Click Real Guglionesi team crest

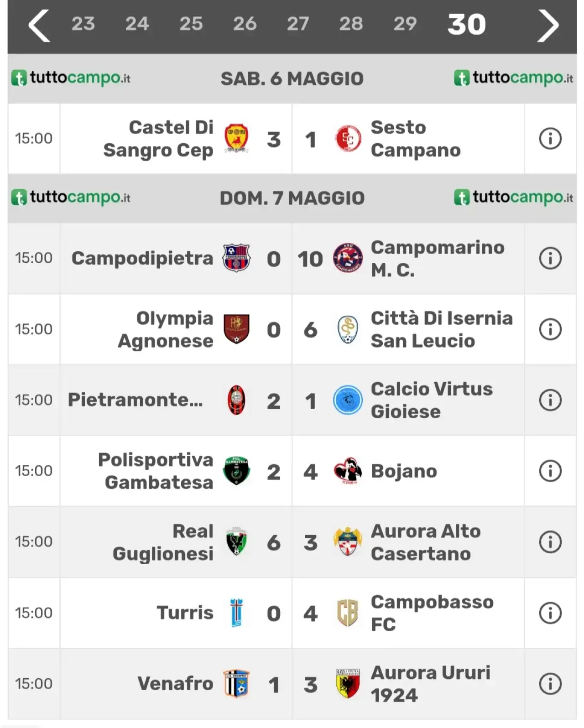[236, 542]
